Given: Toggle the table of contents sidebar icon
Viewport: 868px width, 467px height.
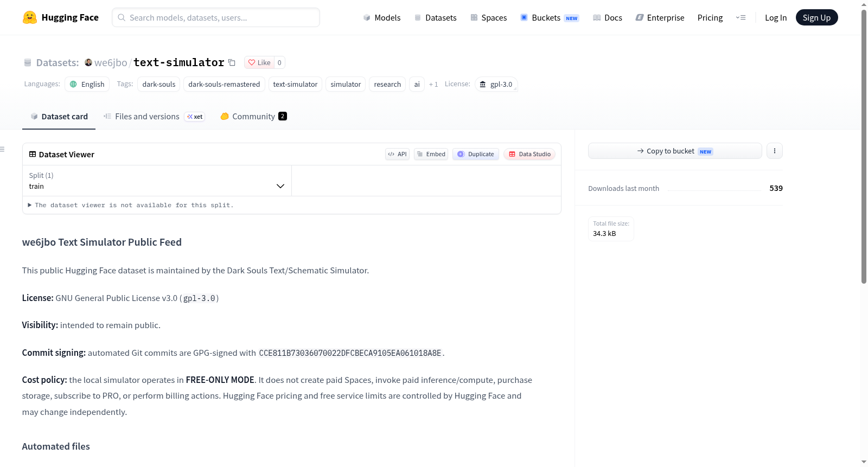Looking at the screenshot, I should [3, 149].
